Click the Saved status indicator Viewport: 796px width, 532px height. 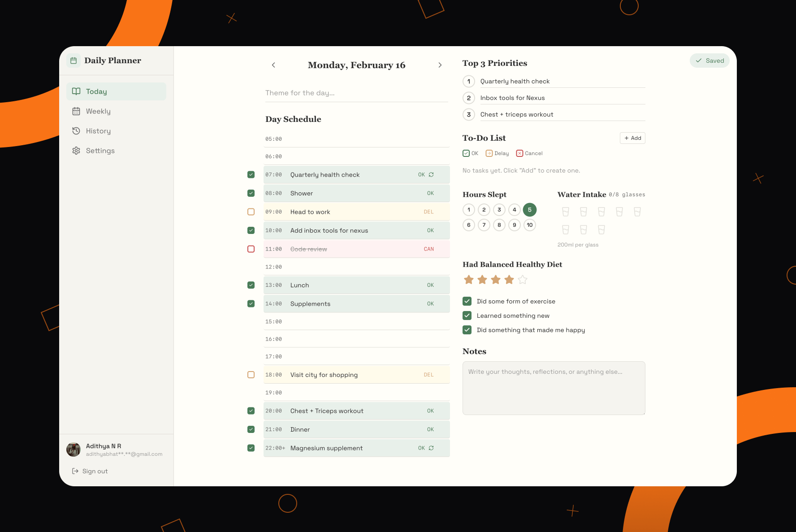709,61
